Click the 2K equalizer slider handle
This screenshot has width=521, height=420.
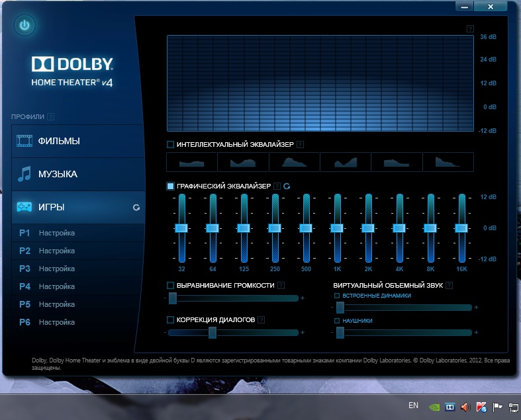pyautogui.click(x=368, y=228)
